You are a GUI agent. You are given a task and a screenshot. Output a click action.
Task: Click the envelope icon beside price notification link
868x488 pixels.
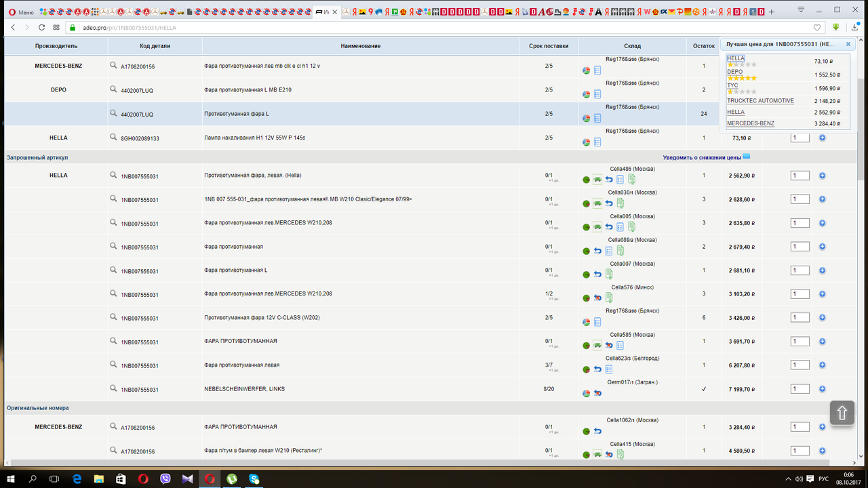coord(746,157)
